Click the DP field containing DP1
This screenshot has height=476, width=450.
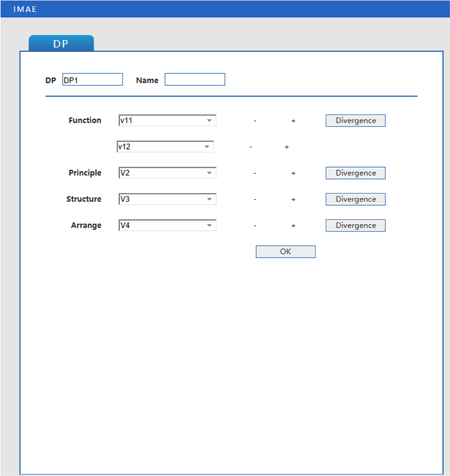(92, 80)
